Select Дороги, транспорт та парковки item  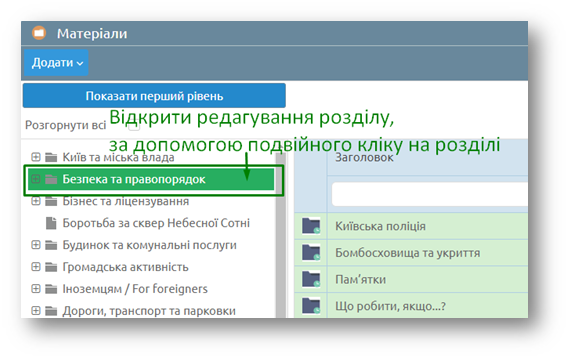[149, 311]
